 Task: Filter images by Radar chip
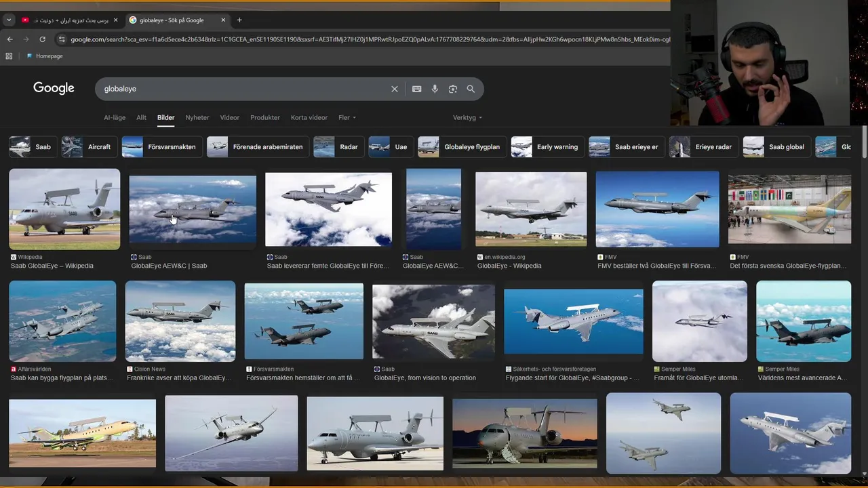tap(339, 146)
